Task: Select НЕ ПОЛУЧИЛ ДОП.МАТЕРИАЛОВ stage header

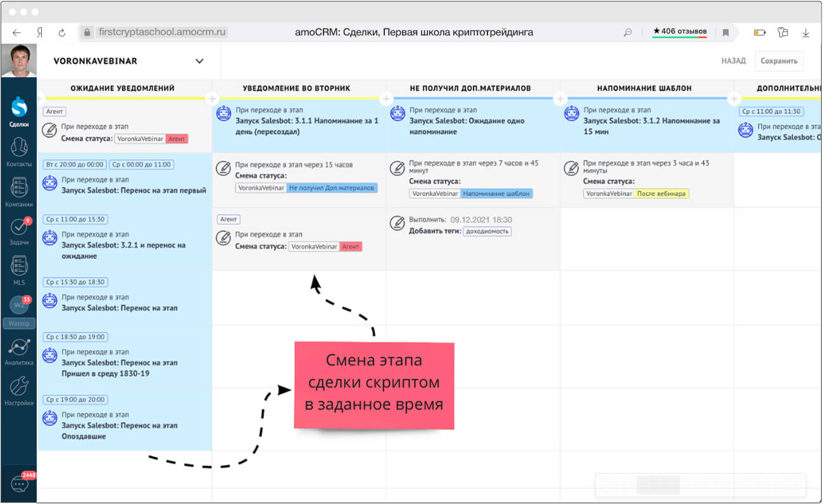Action: coord(470,88)
